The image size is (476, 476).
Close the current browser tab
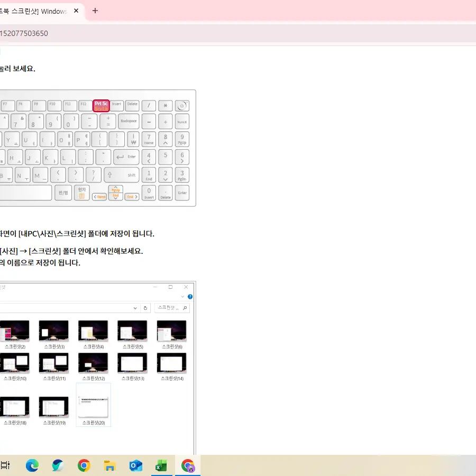click(x=76, y=11)
